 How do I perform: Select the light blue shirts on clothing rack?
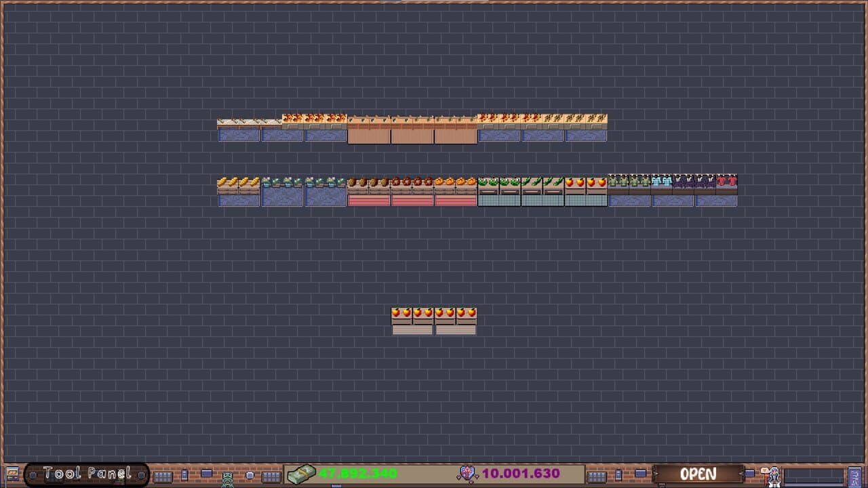(661, 182)
